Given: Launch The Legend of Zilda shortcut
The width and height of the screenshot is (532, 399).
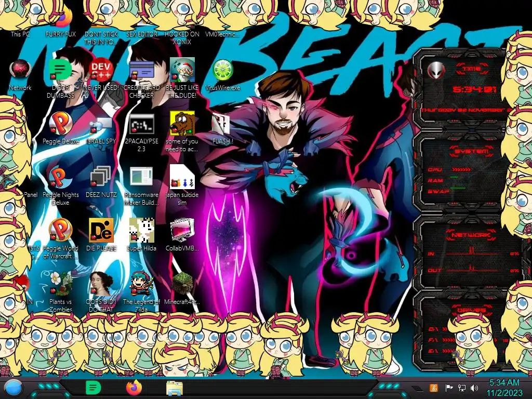Looking at the screenshot, I should tap(141, 284).
